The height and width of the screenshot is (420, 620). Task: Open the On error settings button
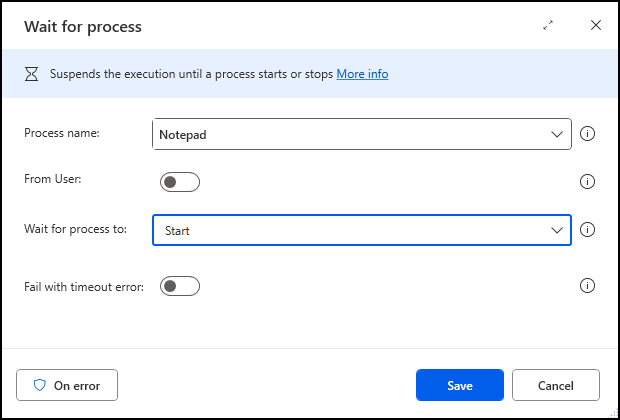pos(67,385)
